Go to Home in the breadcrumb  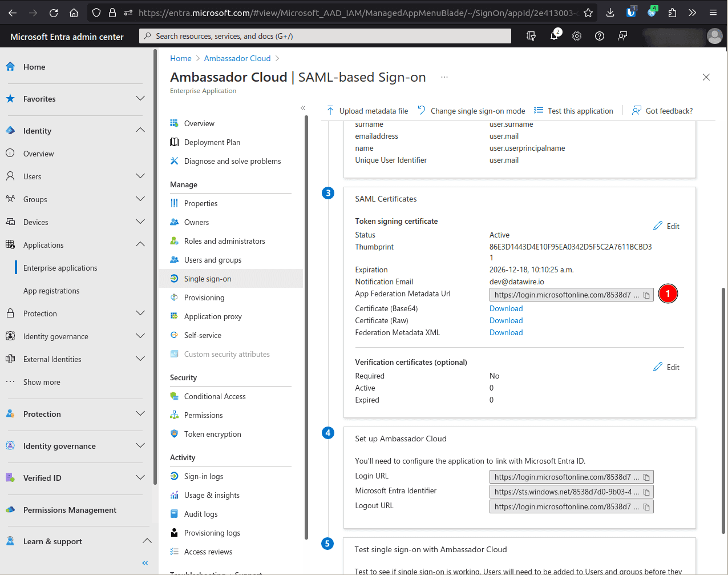[x=181, y=58]
